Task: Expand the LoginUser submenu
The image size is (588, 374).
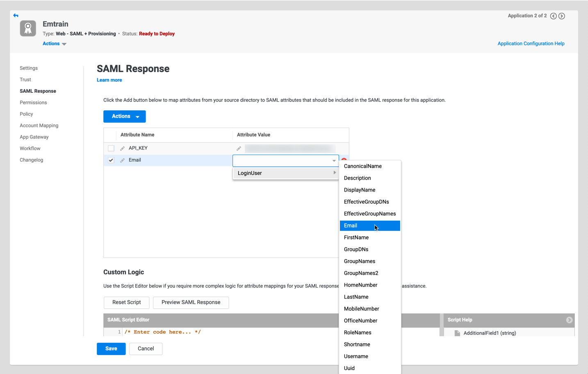Action: point(285,173)
